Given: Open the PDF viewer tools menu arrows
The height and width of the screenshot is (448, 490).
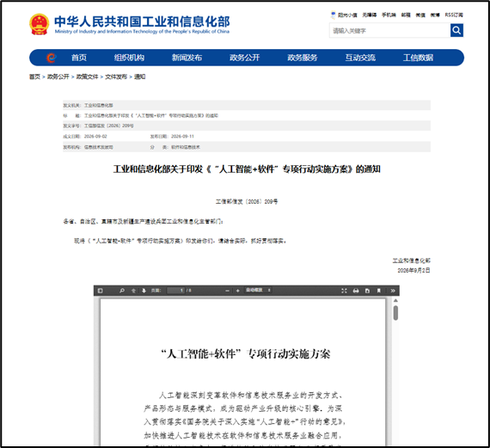Looking at the screenshot, I should click(393, 291).
